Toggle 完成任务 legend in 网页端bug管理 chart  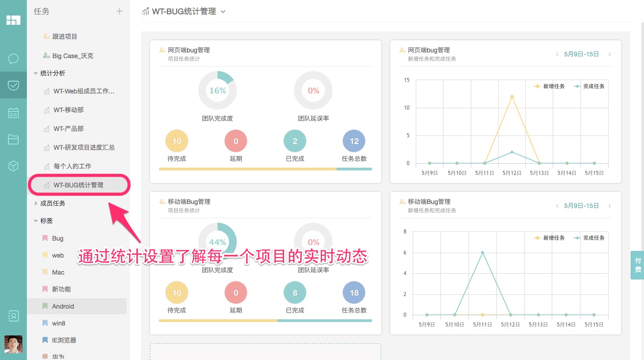[x=589, y=86]
